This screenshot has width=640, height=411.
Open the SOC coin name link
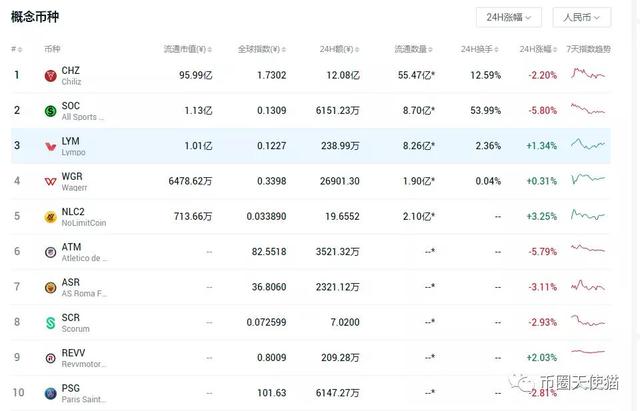pyautogui.click(x=71, y=106)
